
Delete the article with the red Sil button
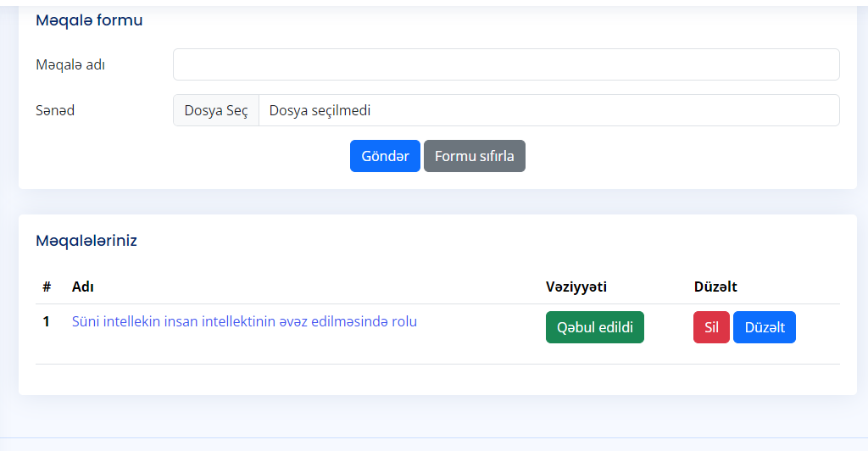click(x=711, y=327)
